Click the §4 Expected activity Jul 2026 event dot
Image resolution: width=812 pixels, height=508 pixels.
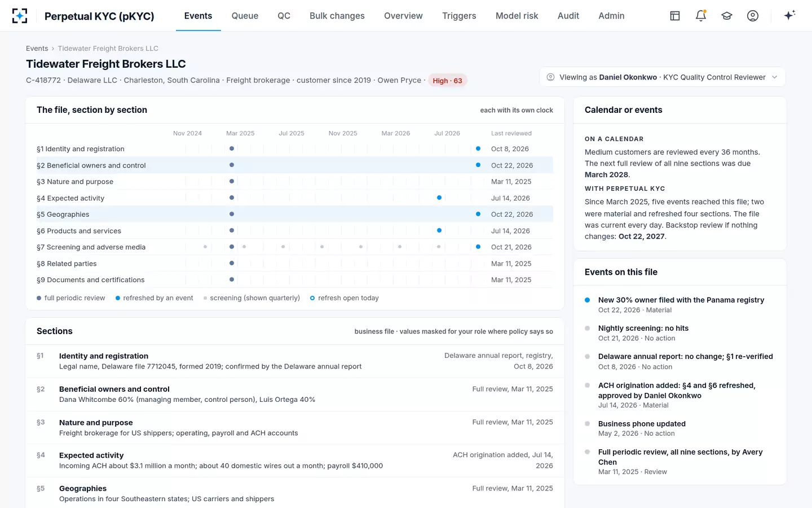[439, 198]
